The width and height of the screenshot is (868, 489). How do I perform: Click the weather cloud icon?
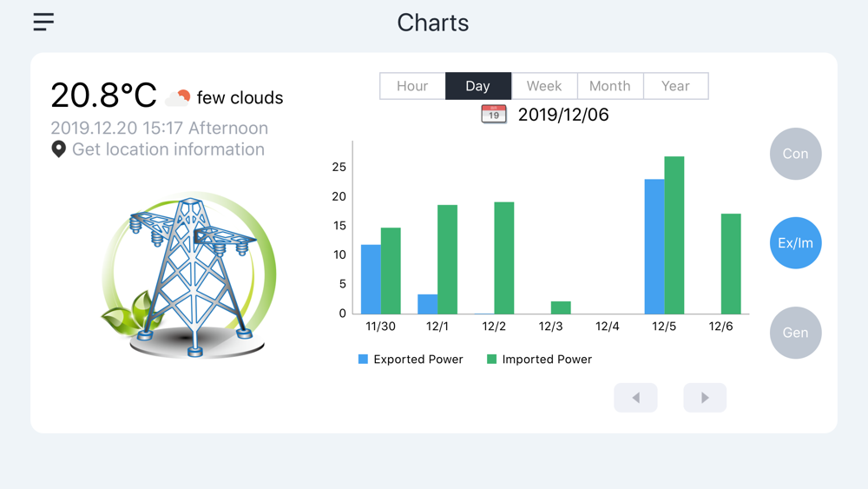pos(178,97)
